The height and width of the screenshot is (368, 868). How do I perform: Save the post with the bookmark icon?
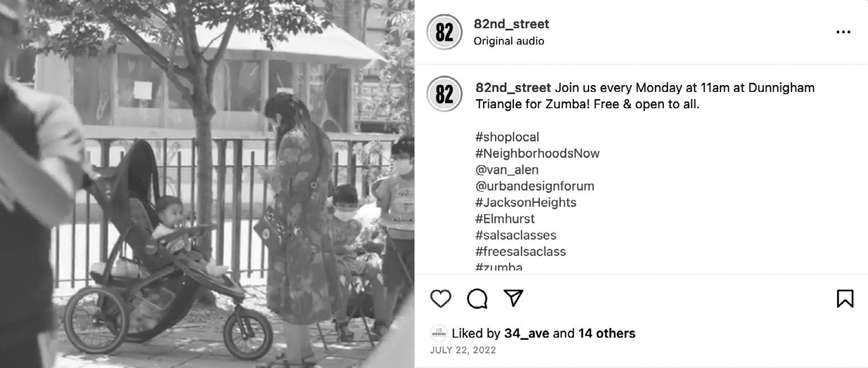click(845, 299)
